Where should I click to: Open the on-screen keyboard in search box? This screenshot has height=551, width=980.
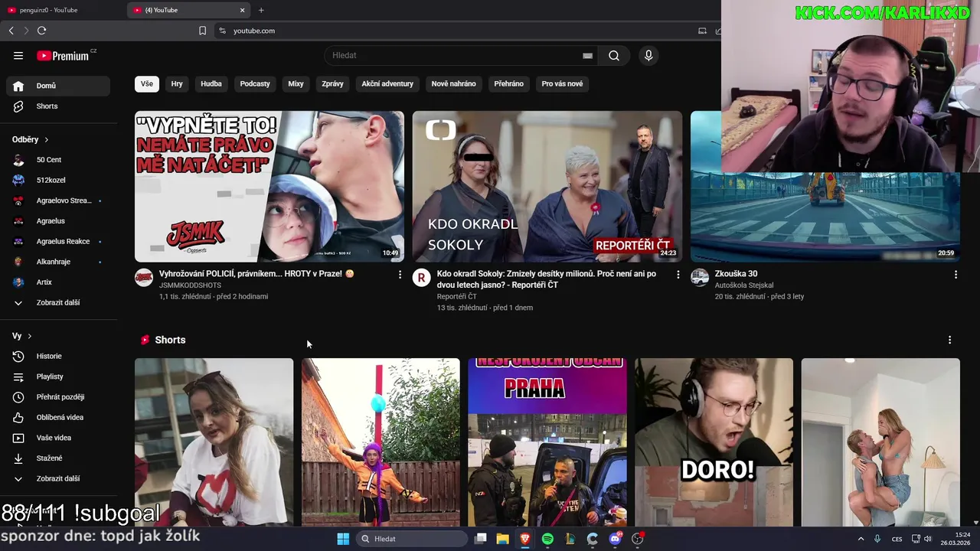587,55
